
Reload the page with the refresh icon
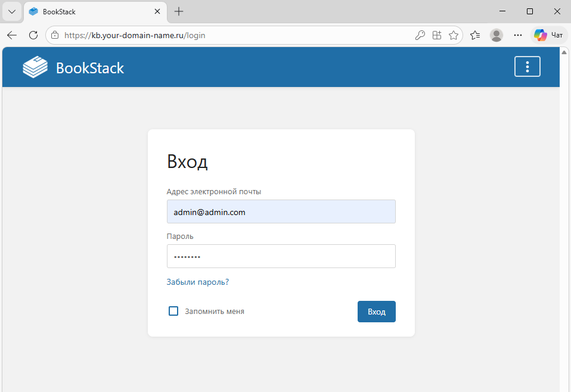tap(33, 35)
